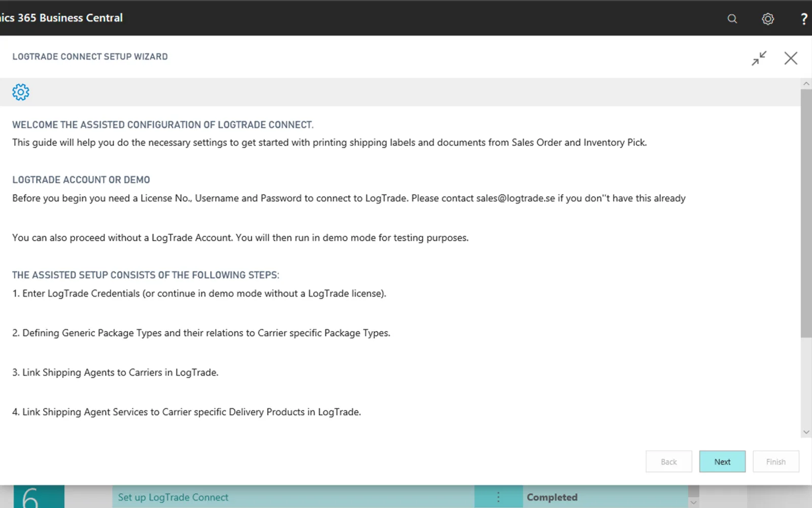Screen dimensions: 812x508
Task: Shrink the wizard with the diagonal arrows icon
Action: coord(759,58)
